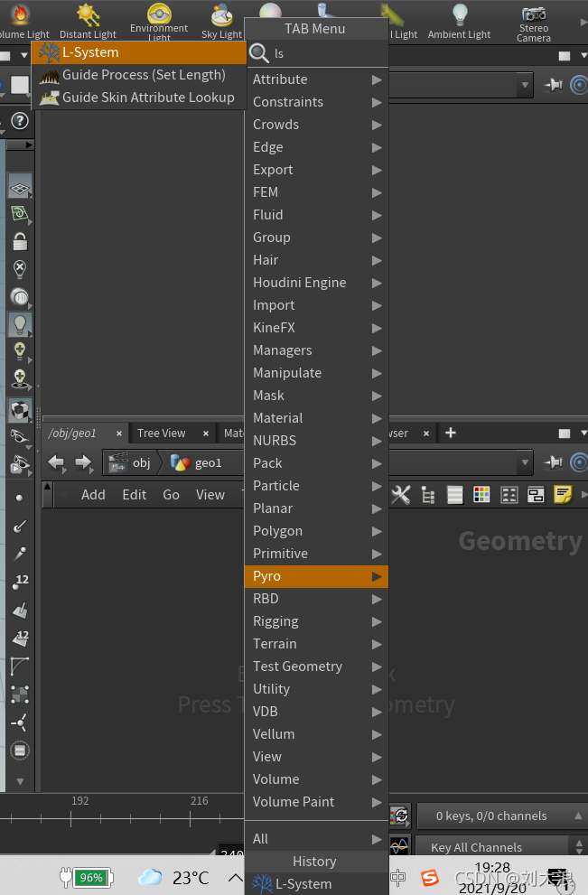Toggle viewport lock selection icon
588x895 pixels.
click(x=20, y=241)
